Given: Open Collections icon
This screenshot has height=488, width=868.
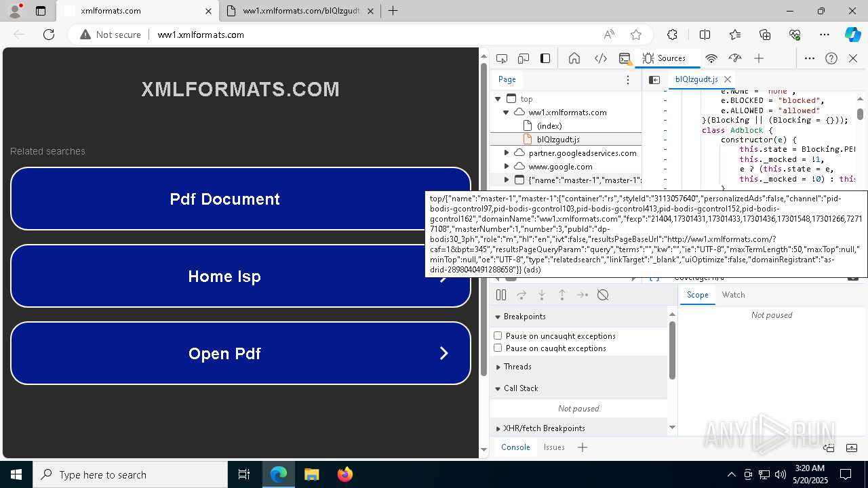Looking at the screenshot, I should [x=765, y=35].
